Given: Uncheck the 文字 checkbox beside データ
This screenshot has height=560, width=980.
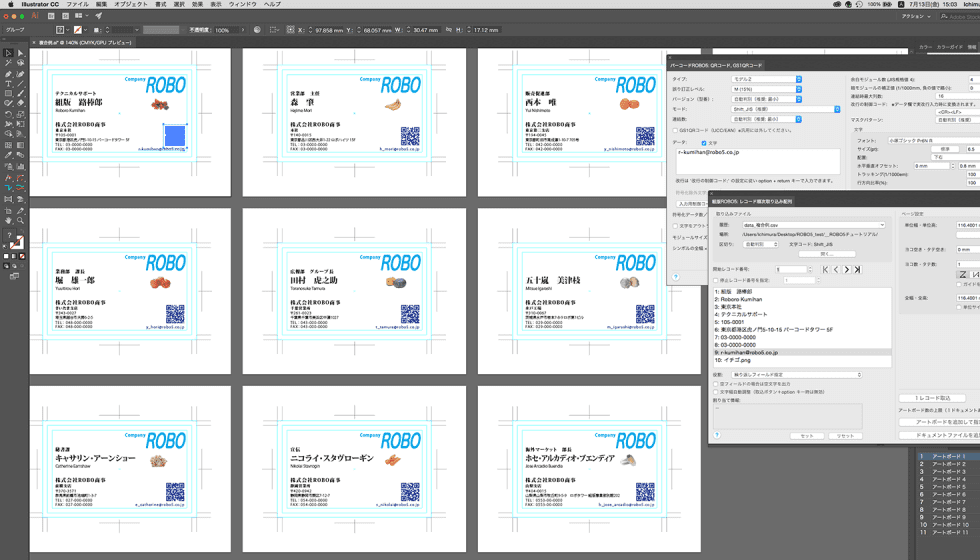Looking at the screenshot, I should (704, 143).
